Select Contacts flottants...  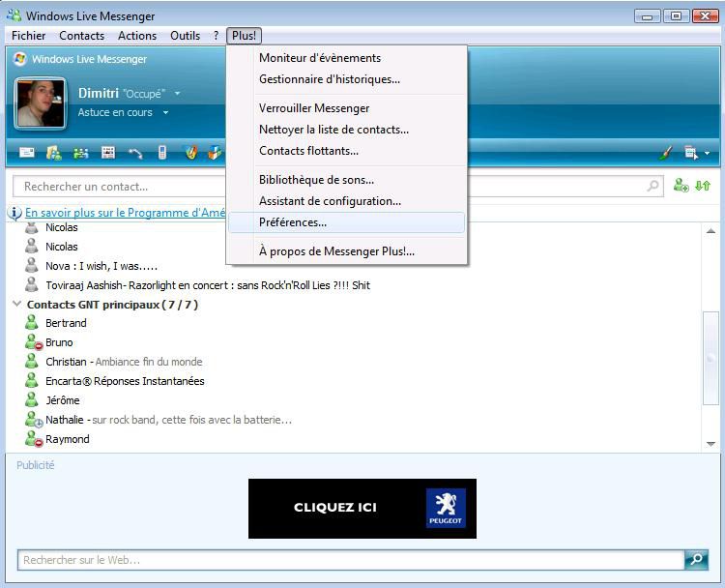pyautogui.click(x=347, y=151)
